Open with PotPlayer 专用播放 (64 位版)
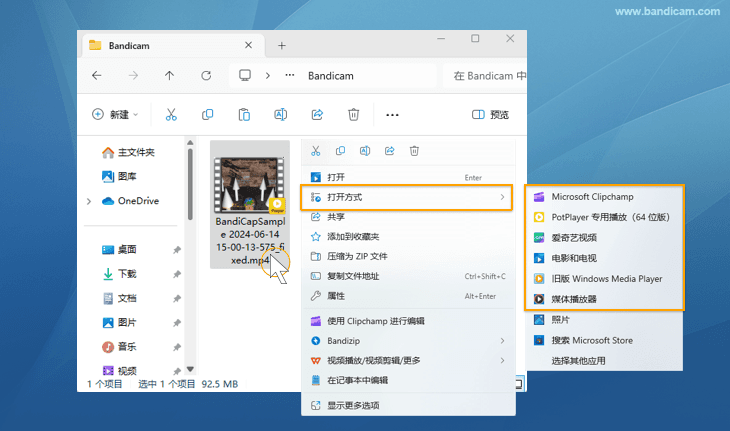This screenshot has height=431, width=730. pos(604,217)
